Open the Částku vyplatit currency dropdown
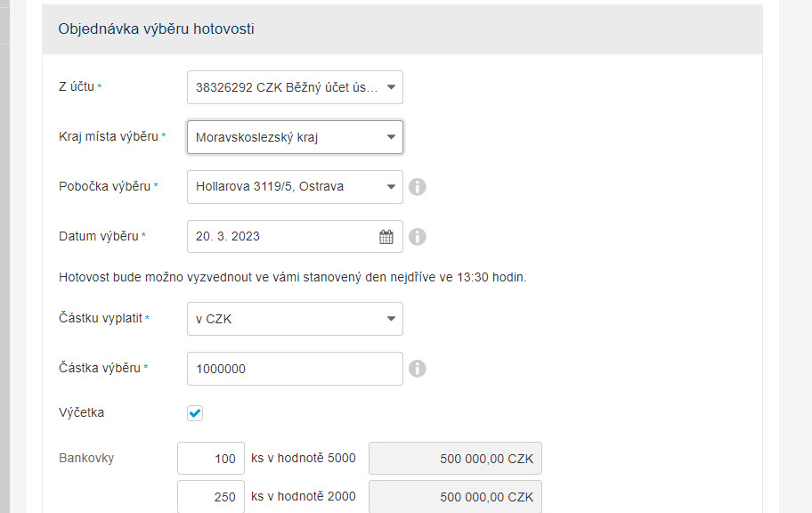 (295, 319)
